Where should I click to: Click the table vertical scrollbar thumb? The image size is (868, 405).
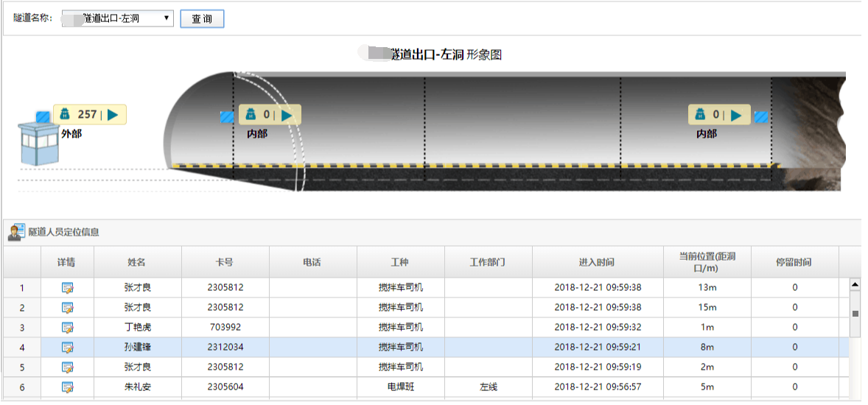tap(855, 313)
